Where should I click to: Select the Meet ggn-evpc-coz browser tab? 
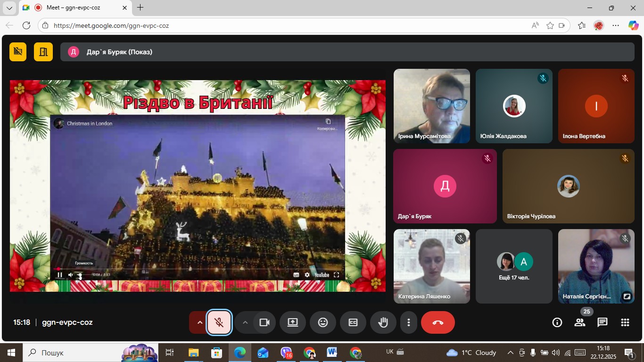pyautogui.click(x=75, y=8)
